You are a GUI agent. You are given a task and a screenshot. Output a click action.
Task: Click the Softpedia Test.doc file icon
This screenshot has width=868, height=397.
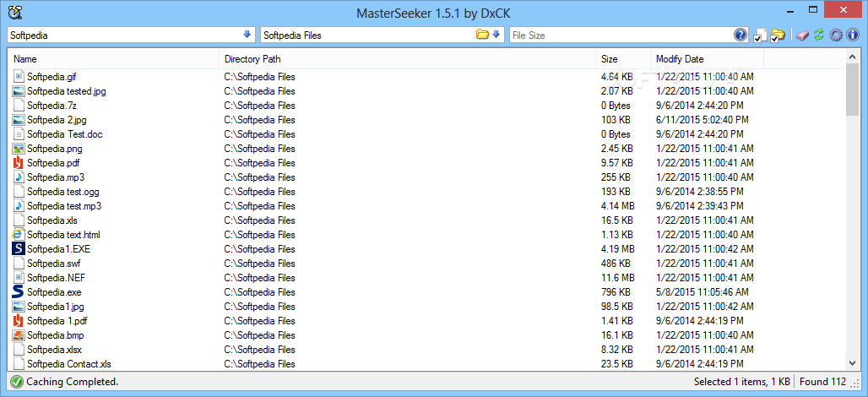coord(19,134)
